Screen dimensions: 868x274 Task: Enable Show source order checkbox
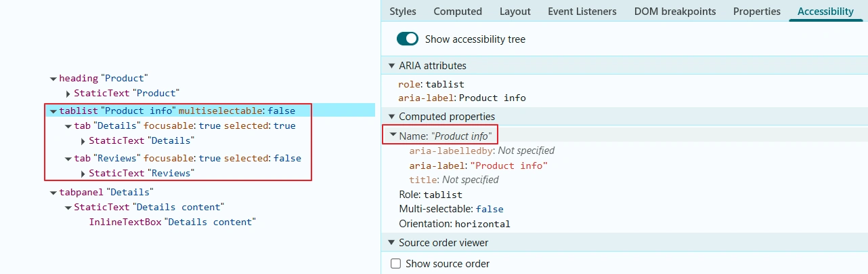[397, 264]
